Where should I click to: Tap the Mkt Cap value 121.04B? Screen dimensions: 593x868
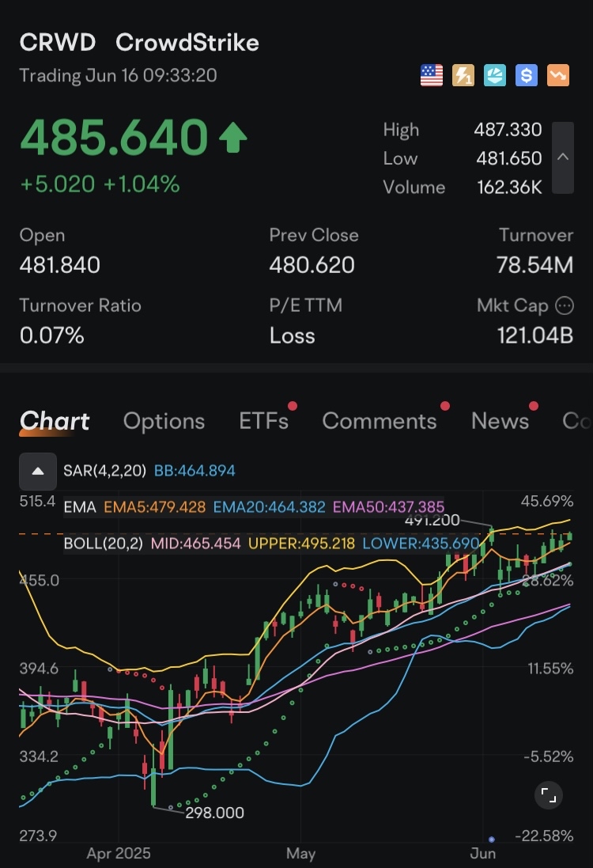pos(535,335)
